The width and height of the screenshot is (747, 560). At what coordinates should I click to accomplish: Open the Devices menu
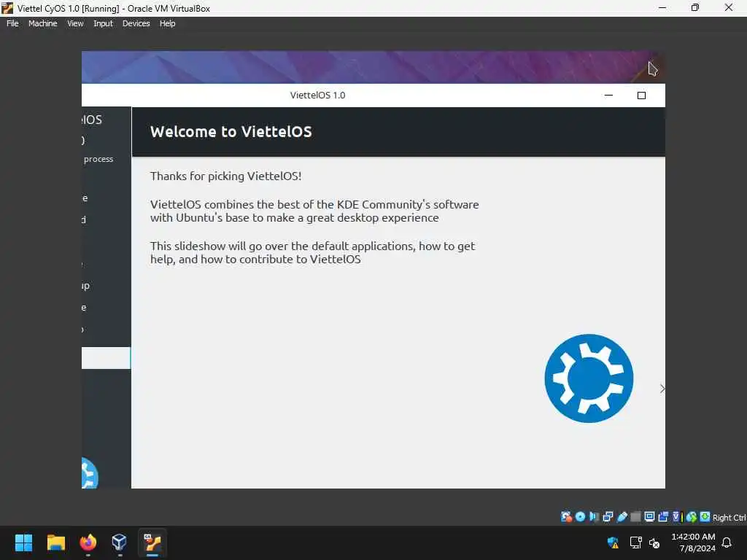136,23
